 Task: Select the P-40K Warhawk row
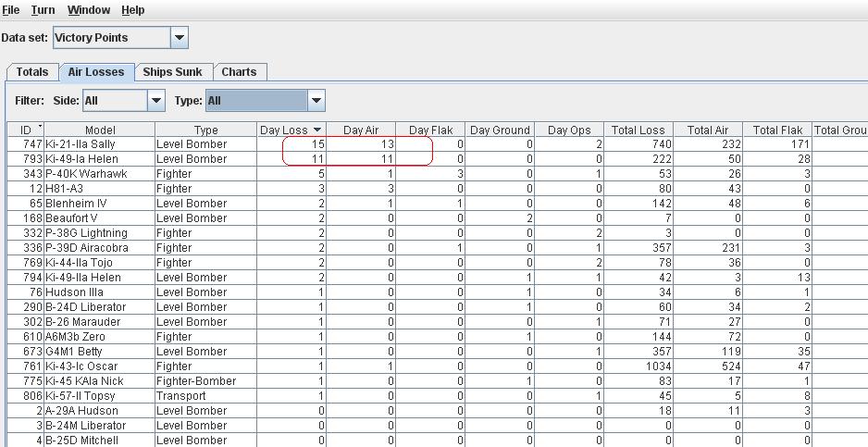[438, 173]
